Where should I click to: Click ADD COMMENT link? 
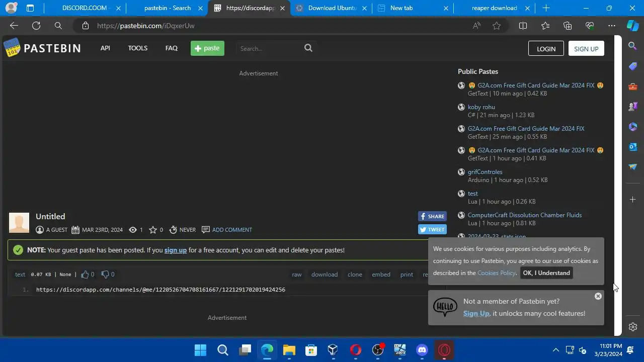click(232, 230)
